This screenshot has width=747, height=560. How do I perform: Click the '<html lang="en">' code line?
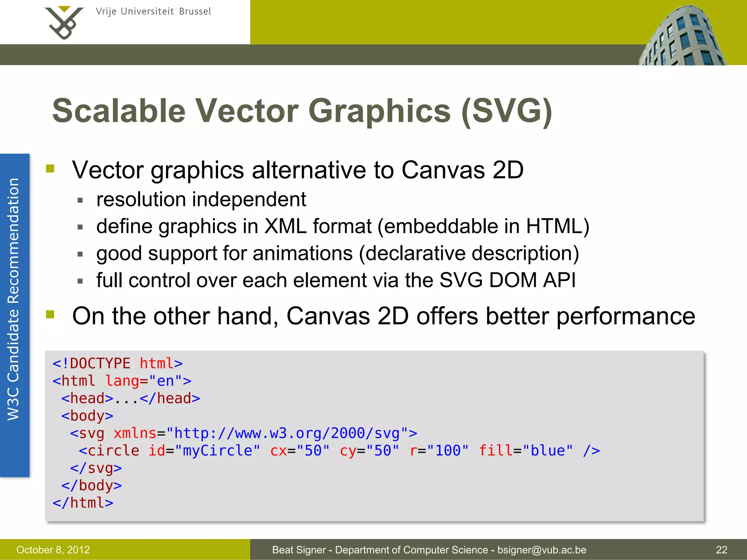click(122, 381)
